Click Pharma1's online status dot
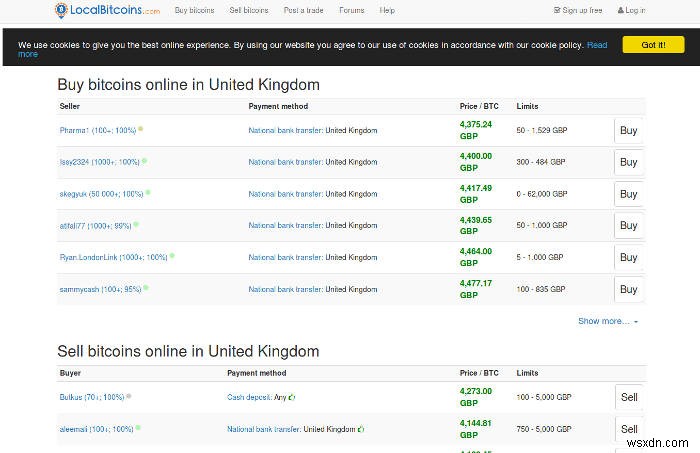This screenshot has height=453, width=700. [x=141, y=129]
